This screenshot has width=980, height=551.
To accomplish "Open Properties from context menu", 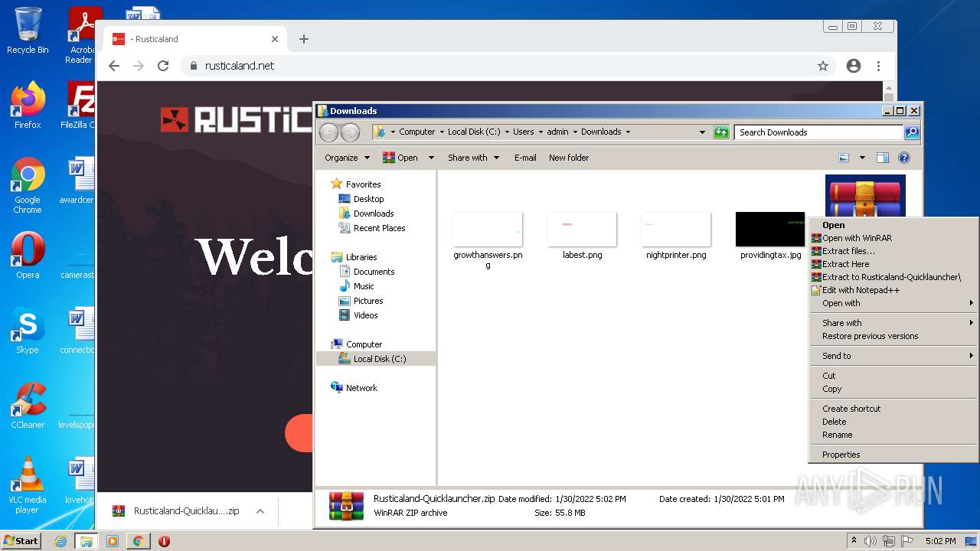I will pyautogui.click(x=893, y=455).
